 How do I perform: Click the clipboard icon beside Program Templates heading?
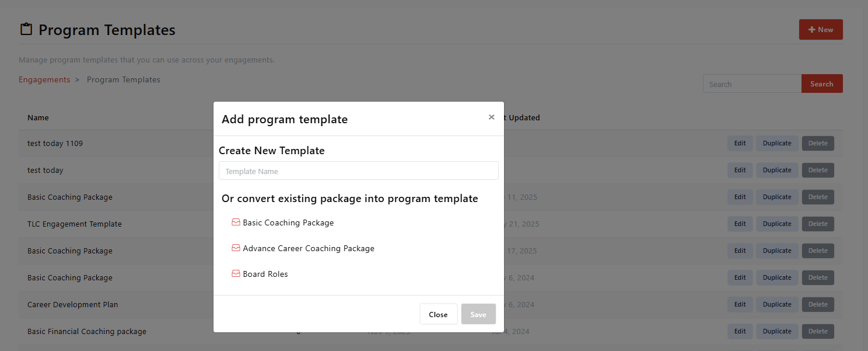[26, 30]
